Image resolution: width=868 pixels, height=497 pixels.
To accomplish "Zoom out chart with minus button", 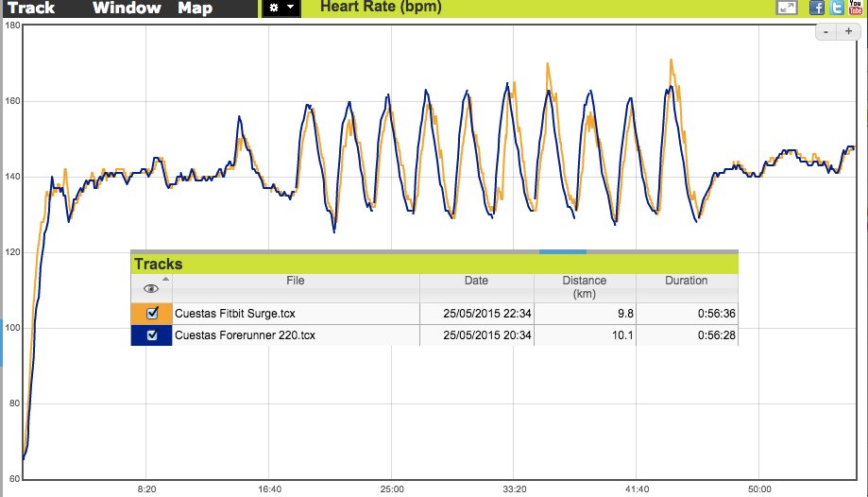I will (x=825, y=31).
